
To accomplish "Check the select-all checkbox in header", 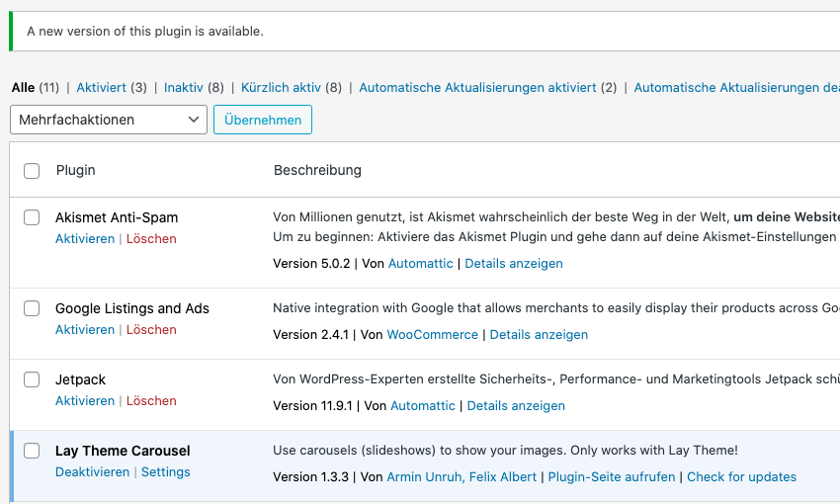I will click(32, 171).
